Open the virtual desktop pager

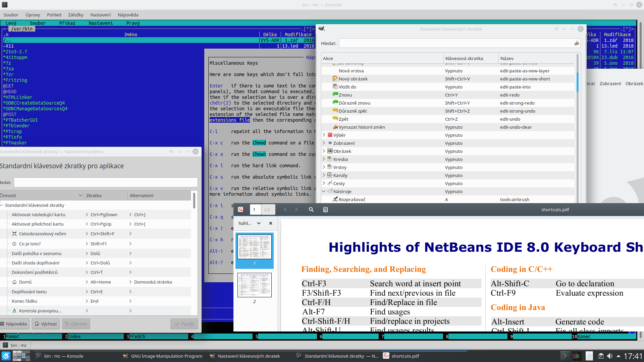[x=21, y=356]
